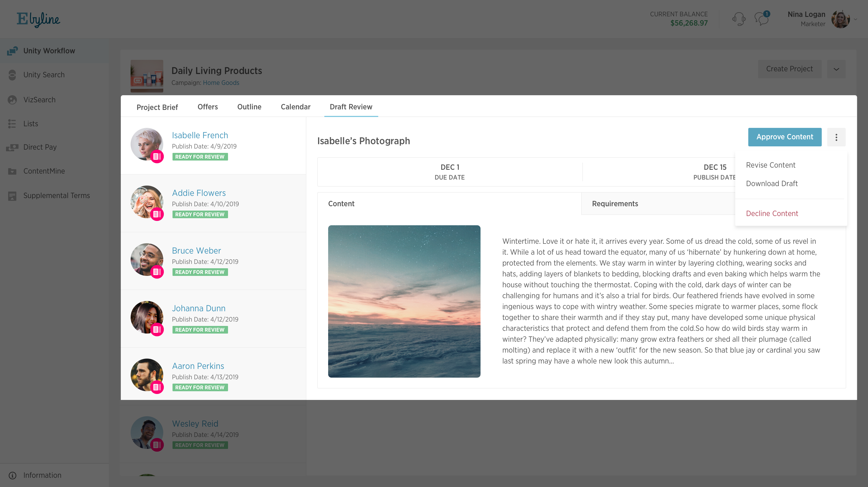
Task: Switch to the Offers tab
Action: point(208,107)
